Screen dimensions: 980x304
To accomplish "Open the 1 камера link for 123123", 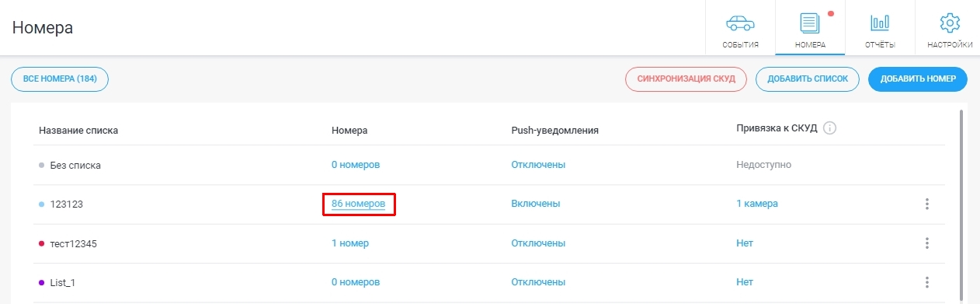I will 757,204.
